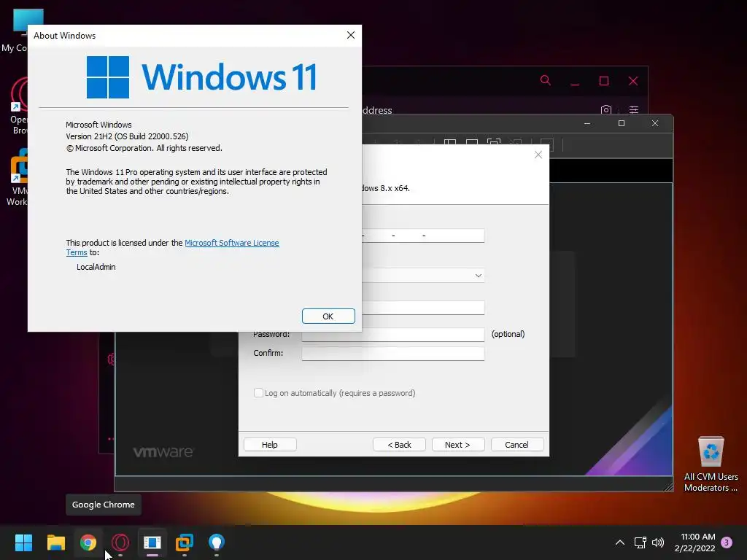
Task: Click the Back button in VMware wizard
Action: [399, 444]
